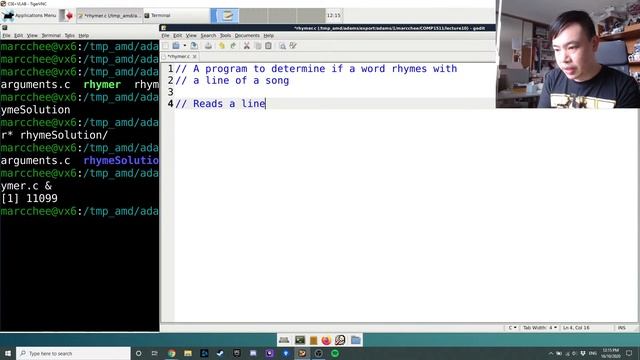The image size is (640, 360).
Task: Open File Explorer from the Windows taskbar
Action: [x=188, y=353]
